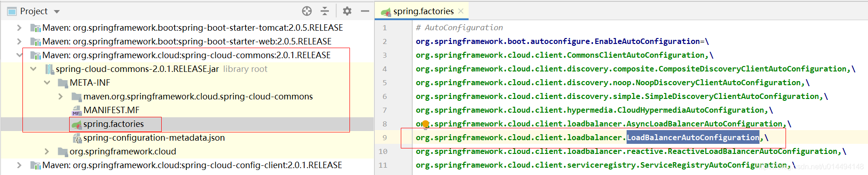Click library icon of spring-boot-starter-web

35,42
